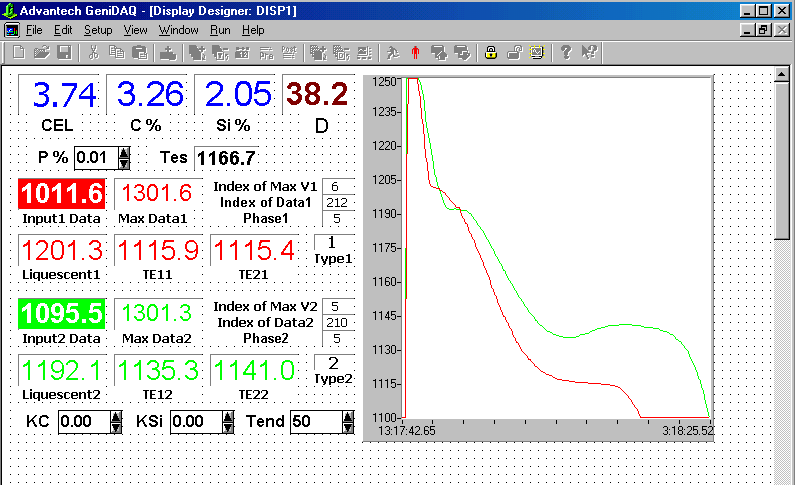Select the green Input2 Data value 1095.5
The image size is (795, 485).
(x=62, y=314)
